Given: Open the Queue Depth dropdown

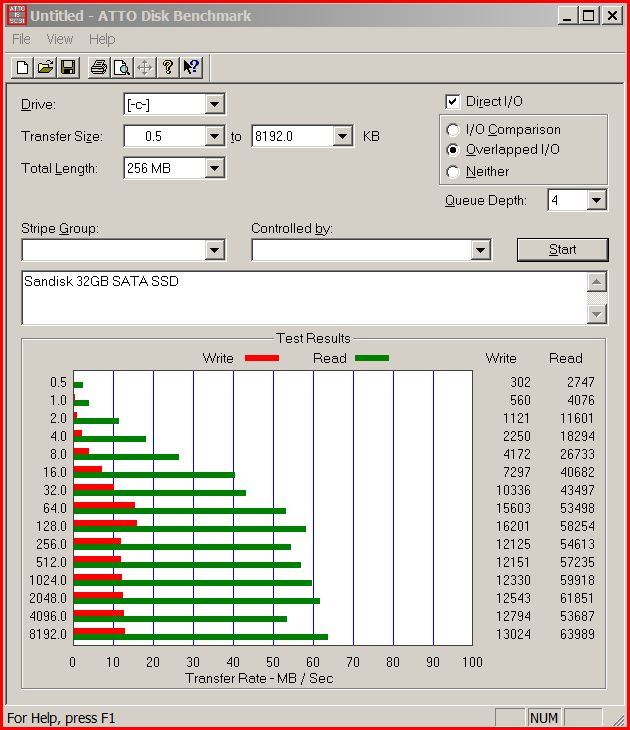Looking at the screenshot, I should [596, 201].
